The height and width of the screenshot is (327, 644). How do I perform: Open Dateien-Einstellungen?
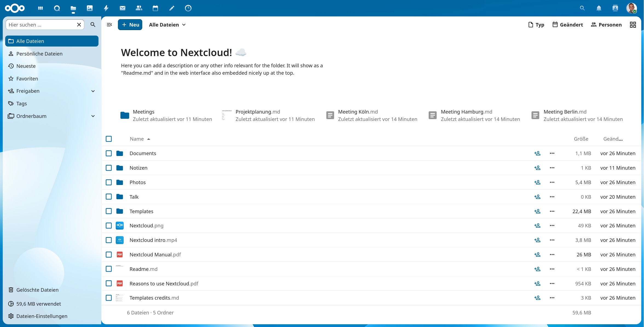point(52,316)
